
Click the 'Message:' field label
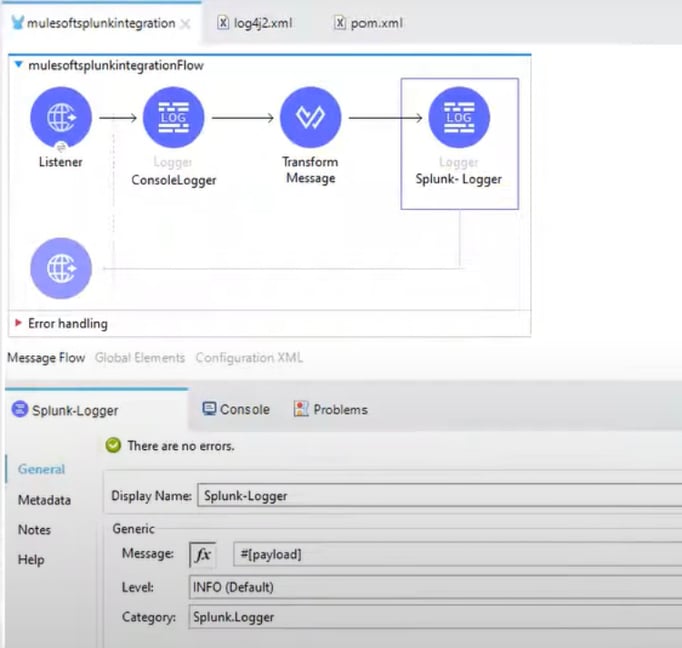(148, 553)
